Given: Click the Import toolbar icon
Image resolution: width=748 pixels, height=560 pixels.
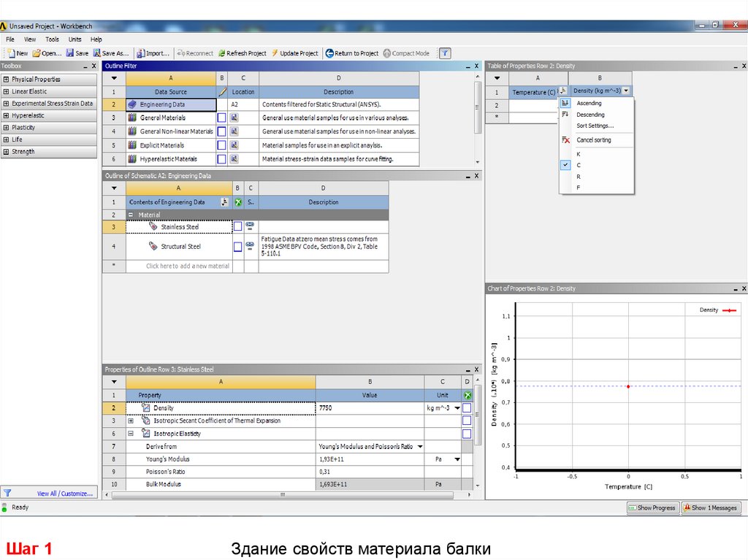Looking at the screenshot, I should tap(140, 53).
